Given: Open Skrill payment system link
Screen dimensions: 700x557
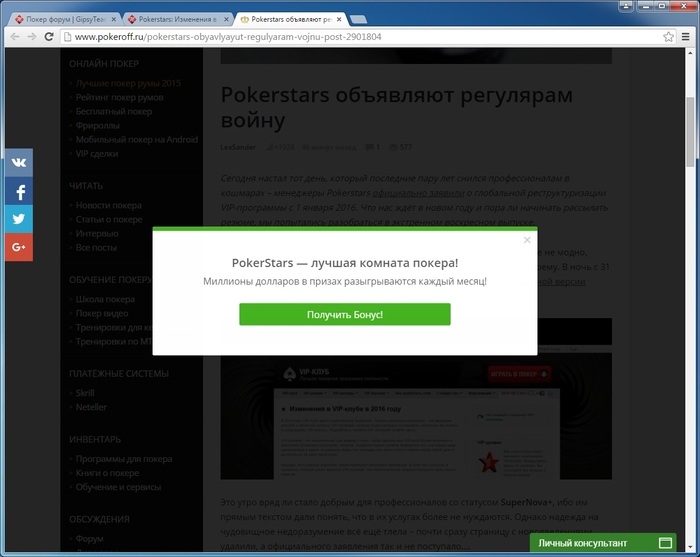Looking at the screenshot, I should (85, 393).
